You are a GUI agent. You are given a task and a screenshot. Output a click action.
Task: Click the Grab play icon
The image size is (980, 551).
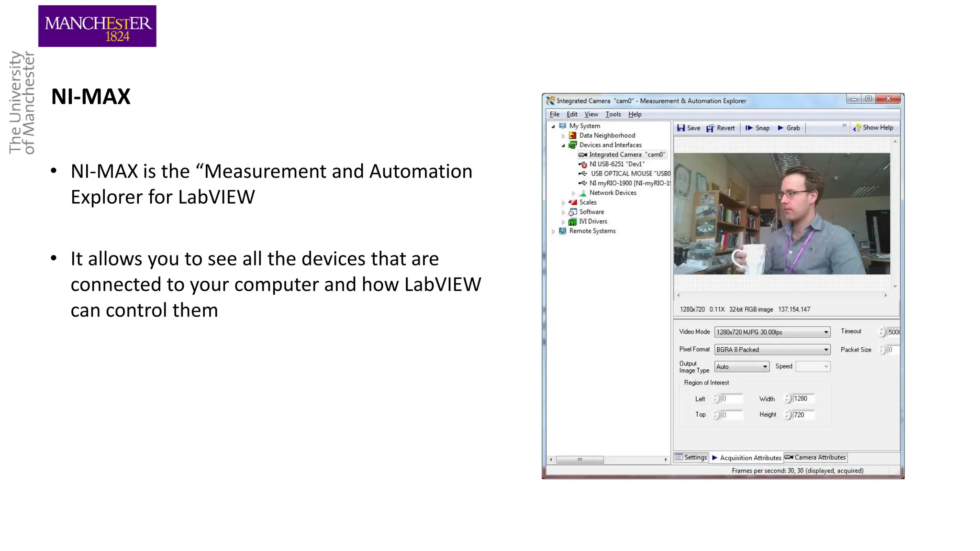[780, 128]
